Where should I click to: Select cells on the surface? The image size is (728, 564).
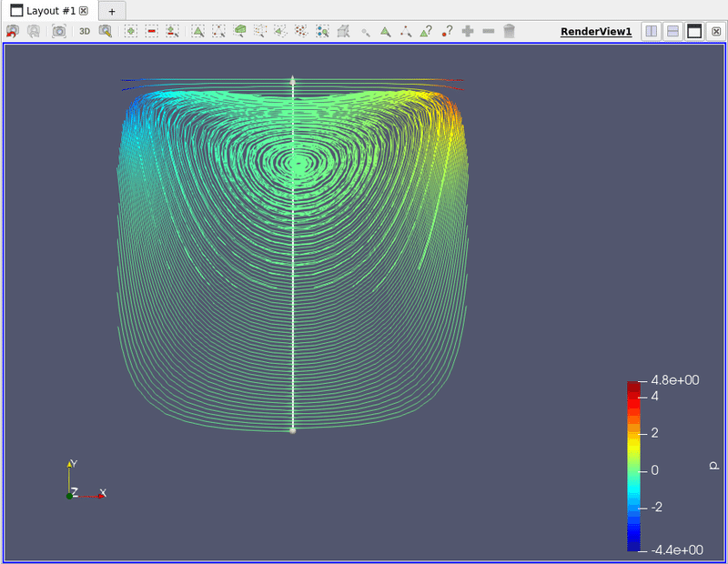[197, 30]
